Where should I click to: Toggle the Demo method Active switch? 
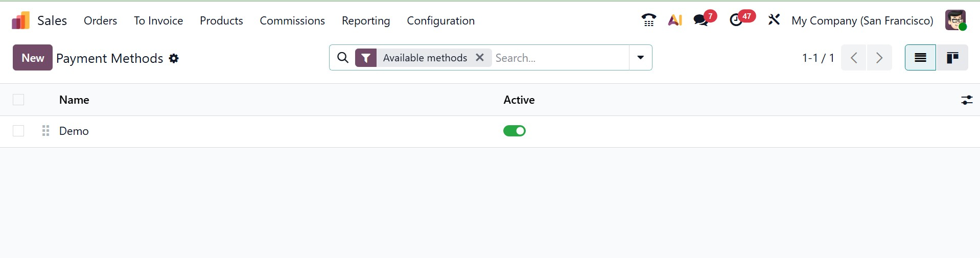click(x=515, y=131)
